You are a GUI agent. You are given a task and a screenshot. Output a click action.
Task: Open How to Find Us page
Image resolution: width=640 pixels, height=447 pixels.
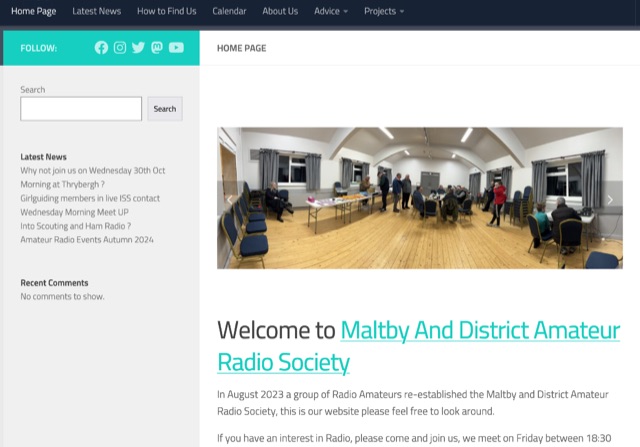[x=167, y=11]
